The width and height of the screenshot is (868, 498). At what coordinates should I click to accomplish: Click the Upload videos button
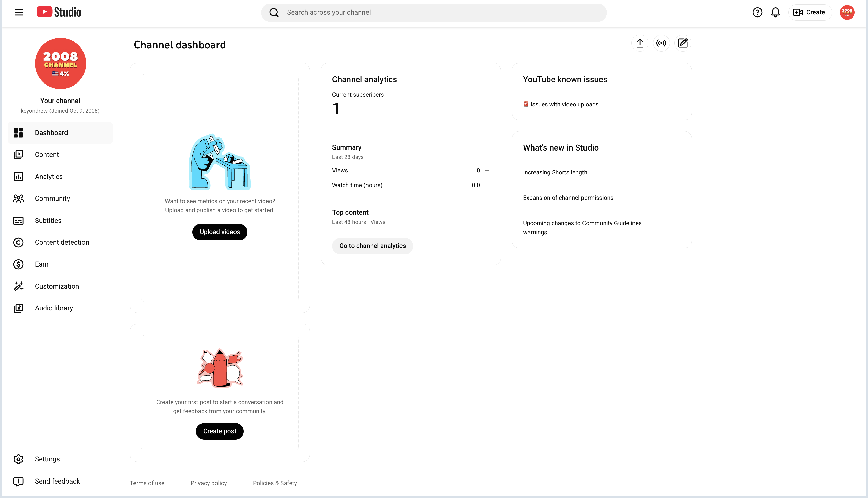point(220,232)
